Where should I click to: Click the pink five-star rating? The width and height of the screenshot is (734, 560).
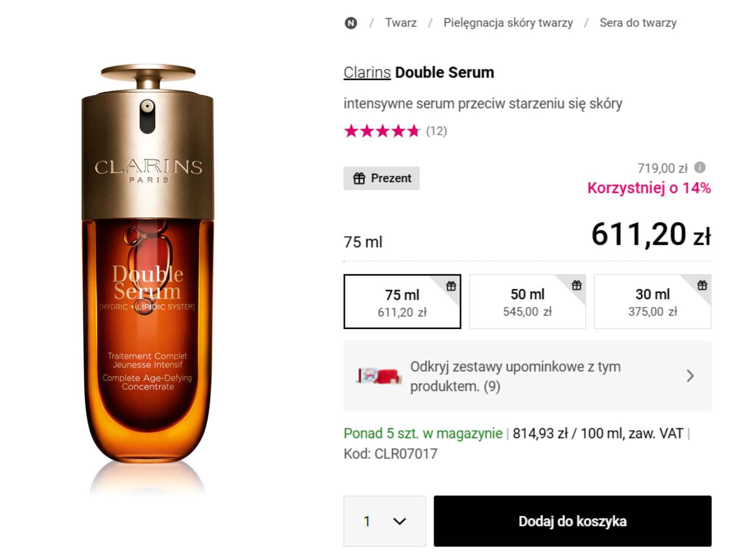tap(382, 131)
